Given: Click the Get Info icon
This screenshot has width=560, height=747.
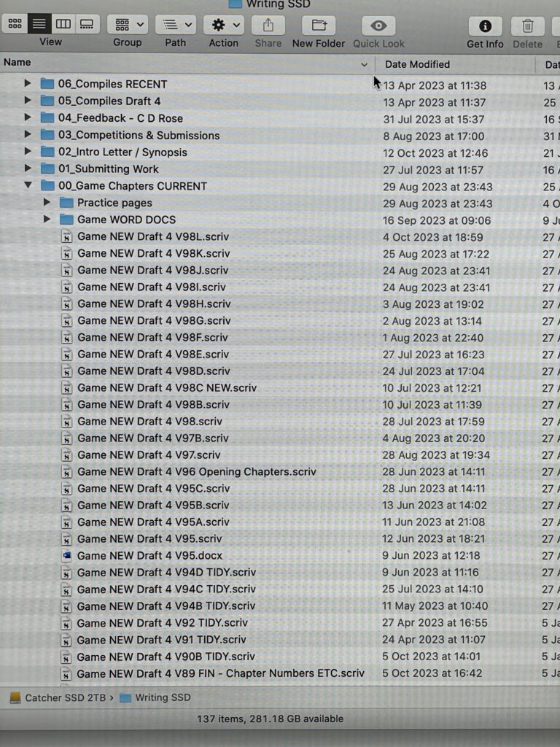Looking at the screenshot, I should click(x=485, y=26).
